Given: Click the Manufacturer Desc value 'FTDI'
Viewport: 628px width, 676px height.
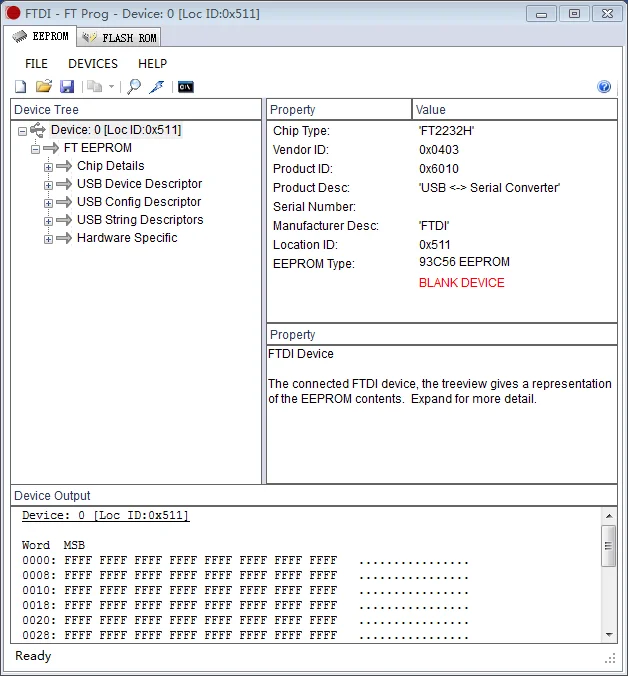Looking at the screenshot, I should point(434,225).
